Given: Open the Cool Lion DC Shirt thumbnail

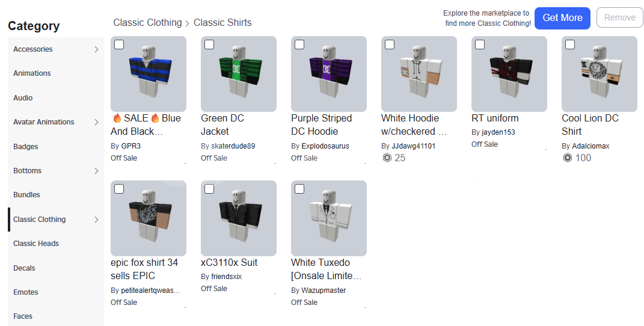Looking at the screenshot, I should point(600,74).
